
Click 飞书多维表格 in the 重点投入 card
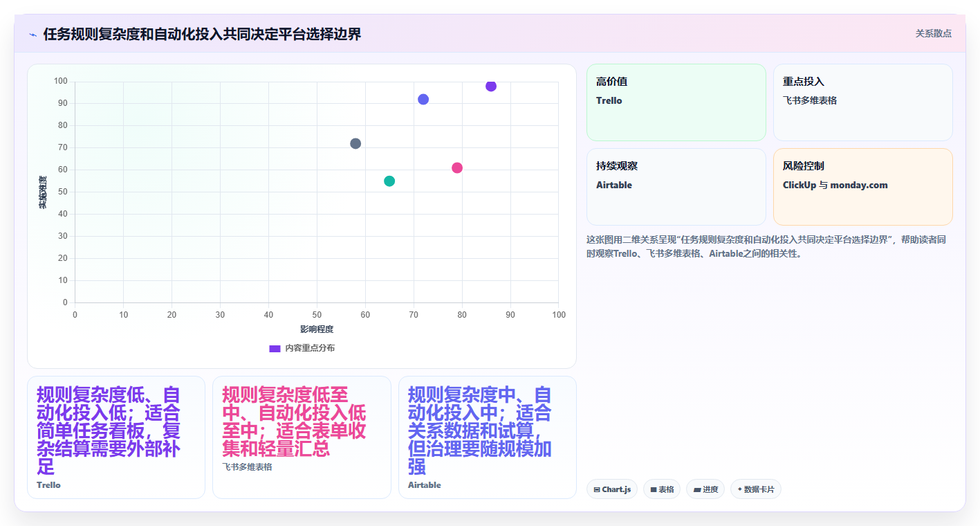pos(810,100)
